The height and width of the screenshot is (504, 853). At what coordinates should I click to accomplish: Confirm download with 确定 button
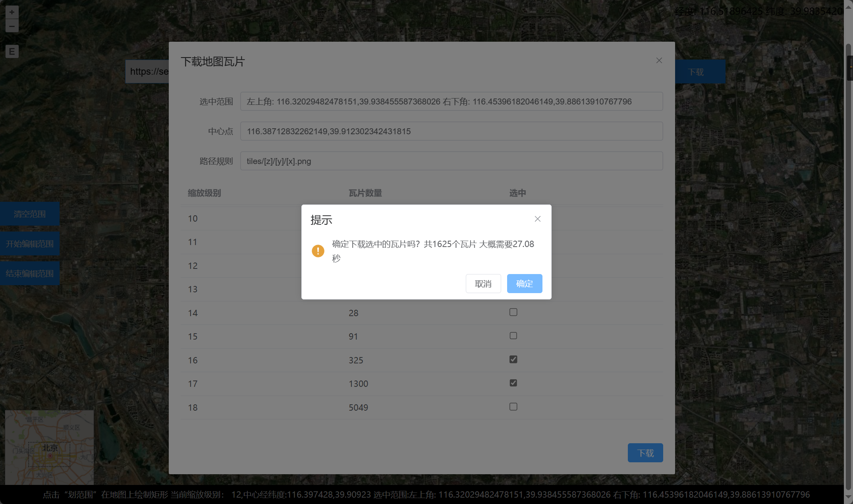524,284
